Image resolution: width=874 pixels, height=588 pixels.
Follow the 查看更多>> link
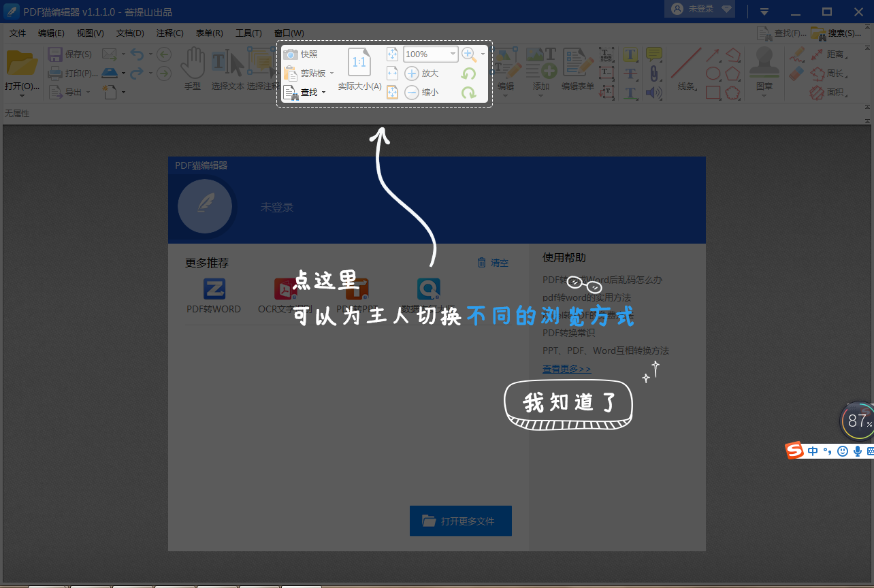(x=566, y=367)
